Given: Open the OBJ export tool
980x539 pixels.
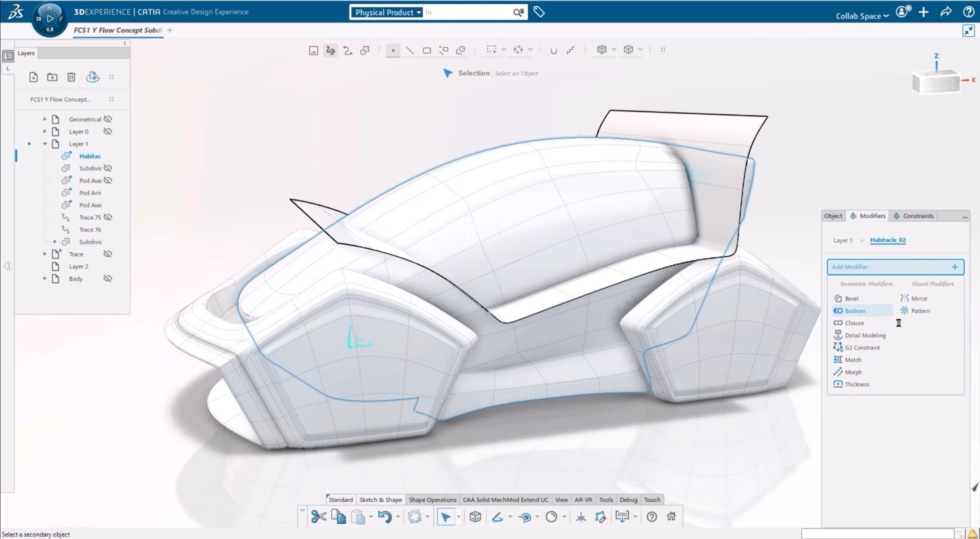Looking at the screenshot, I should click(622, 517).
